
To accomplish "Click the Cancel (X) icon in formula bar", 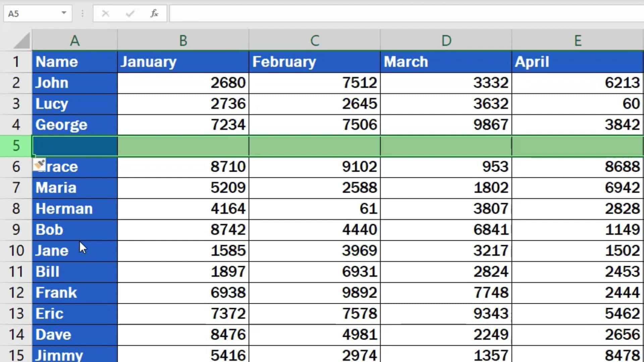I will click(x=106, y=14).
